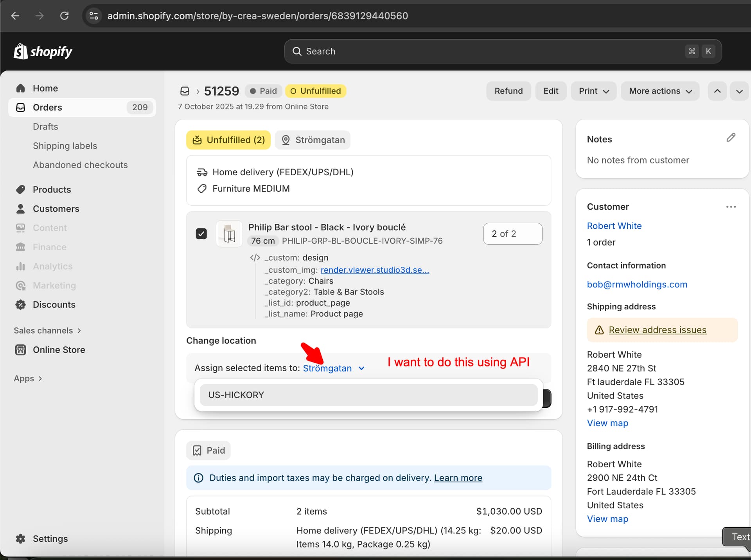Click Home icon in sidebar
751x560 pixels.
click(20, 88)
